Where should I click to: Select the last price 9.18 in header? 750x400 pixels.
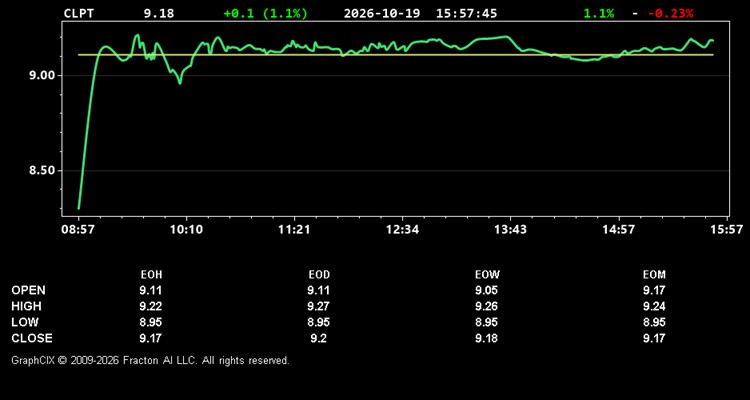pyautogui.click(x=159, y=13)
